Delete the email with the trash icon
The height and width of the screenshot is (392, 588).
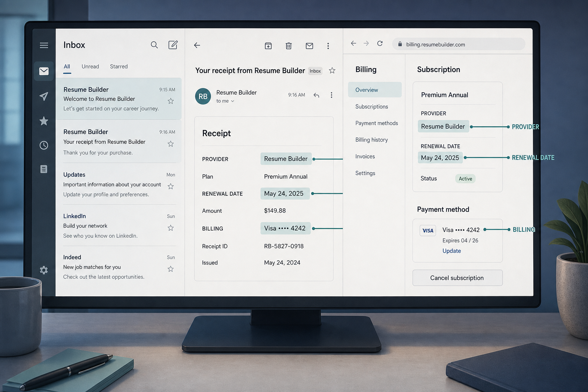click(x=289, y=46)
